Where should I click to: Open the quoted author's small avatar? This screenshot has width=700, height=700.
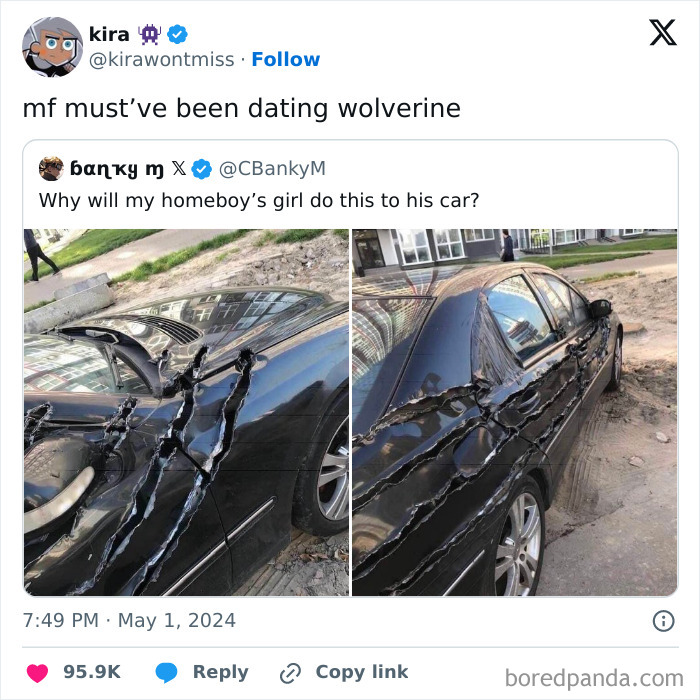coord(51,168)
